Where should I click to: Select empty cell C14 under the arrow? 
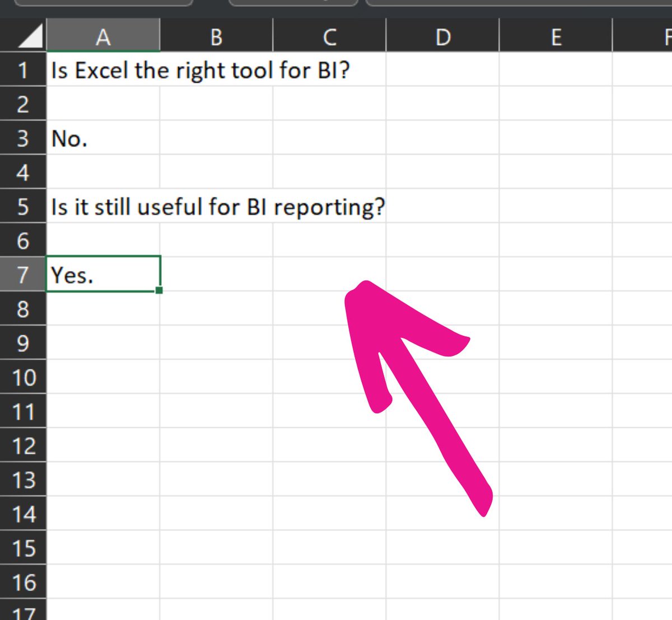(x=329, y=514)
